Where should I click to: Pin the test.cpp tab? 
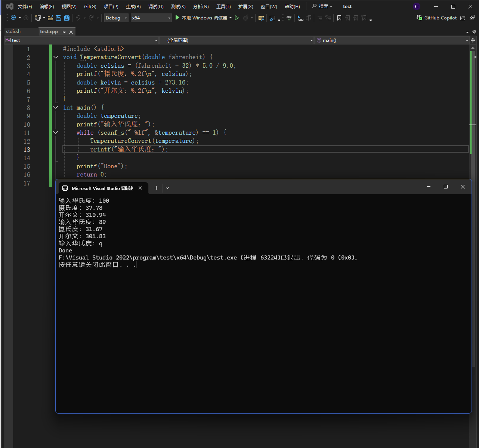pyautogui.click(x=64, y=32)
